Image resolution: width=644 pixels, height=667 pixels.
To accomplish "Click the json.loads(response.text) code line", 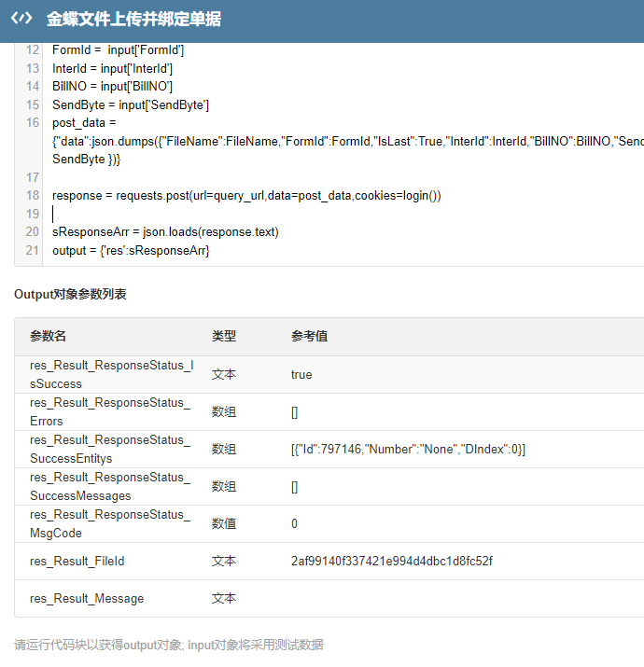I will pyautogui.click(x=165, y=232).
